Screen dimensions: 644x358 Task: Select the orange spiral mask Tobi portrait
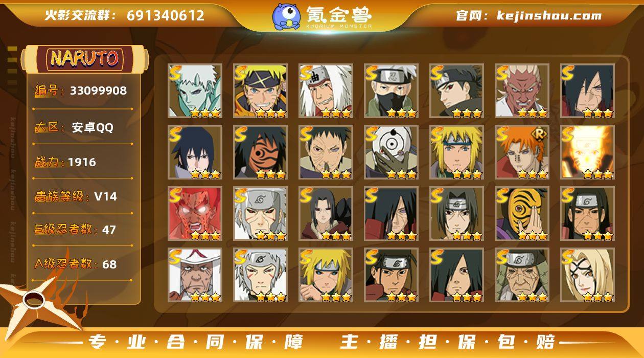(261, 152)
